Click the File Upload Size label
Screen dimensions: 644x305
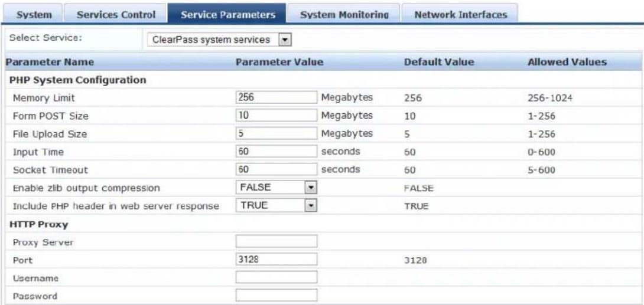coord(50,135)
